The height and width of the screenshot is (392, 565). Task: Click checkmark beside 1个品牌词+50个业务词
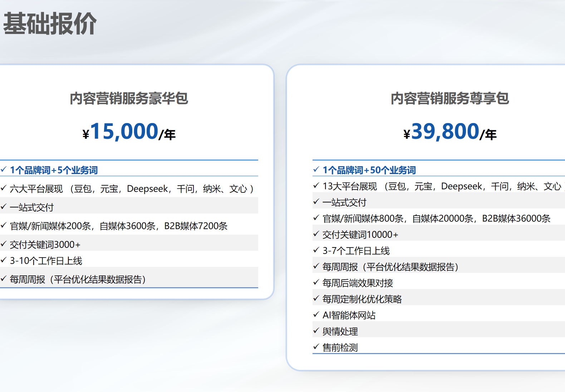coord(316,169)
